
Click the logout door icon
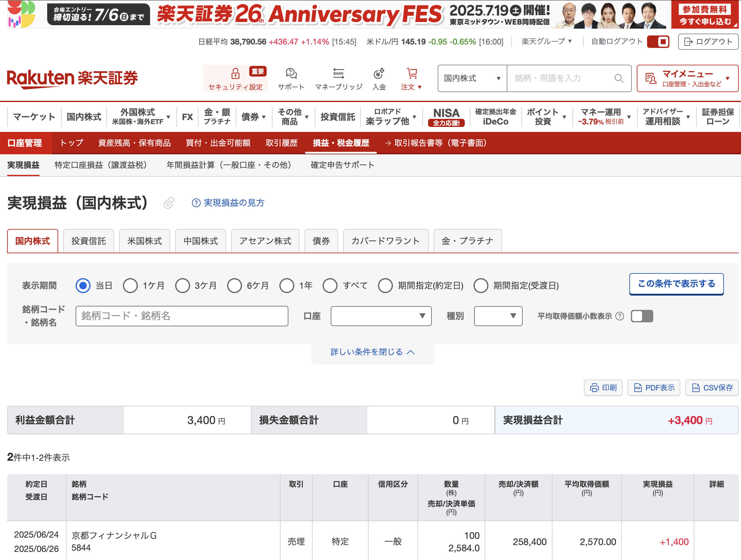point(688,41)
